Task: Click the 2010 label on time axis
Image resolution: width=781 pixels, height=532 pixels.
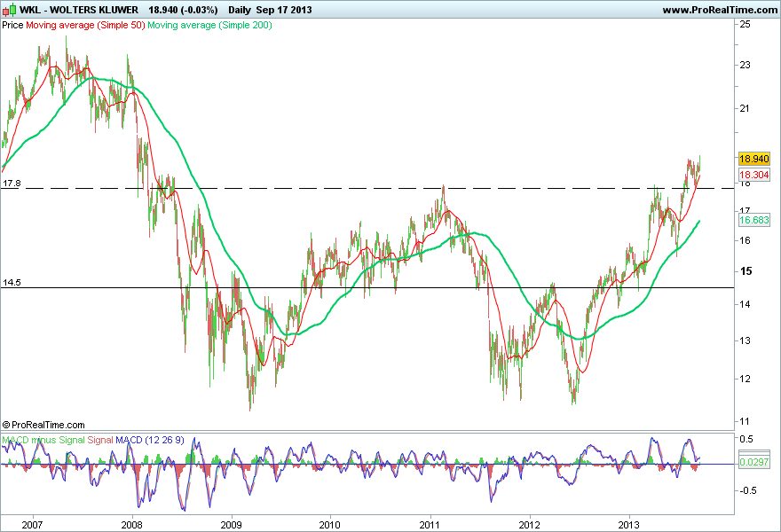Action: [x=330, y=525]
